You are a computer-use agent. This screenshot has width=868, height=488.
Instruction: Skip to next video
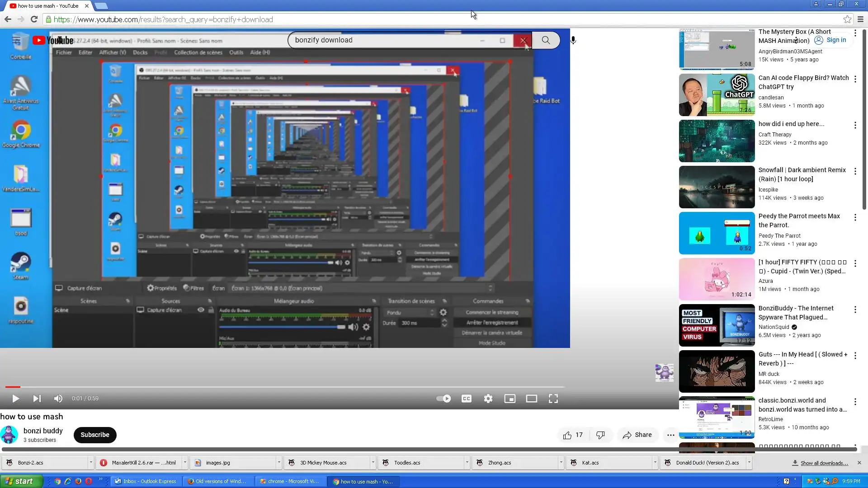pyautogui.click(x=37, y=399)
